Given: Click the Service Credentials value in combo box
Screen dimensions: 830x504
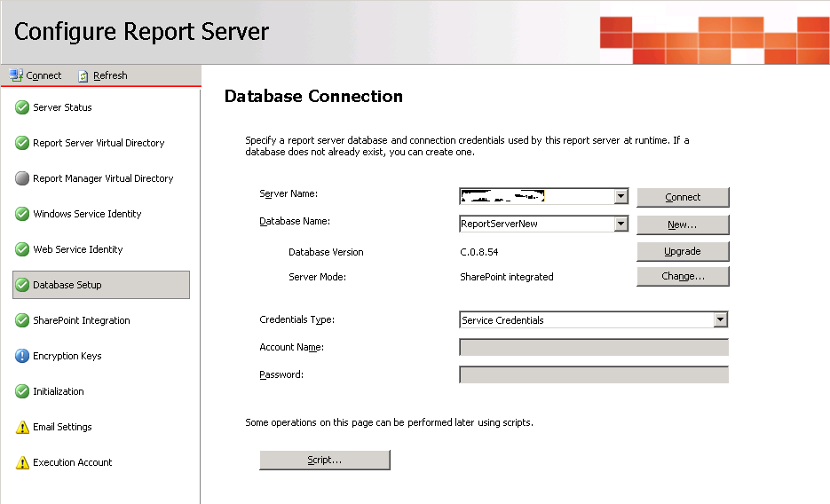Looking at the screenshot, I should [502, 320].
